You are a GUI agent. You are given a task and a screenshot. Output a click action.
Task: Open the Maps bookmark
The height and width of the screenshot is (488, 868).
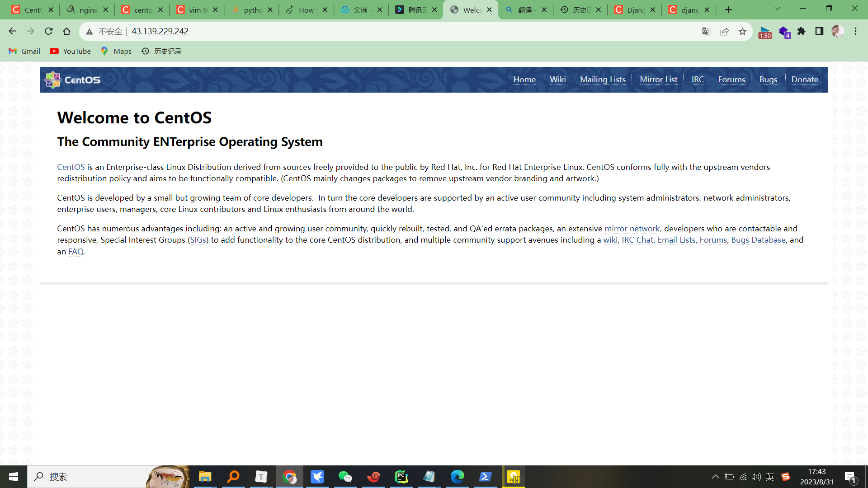point(117,51)
